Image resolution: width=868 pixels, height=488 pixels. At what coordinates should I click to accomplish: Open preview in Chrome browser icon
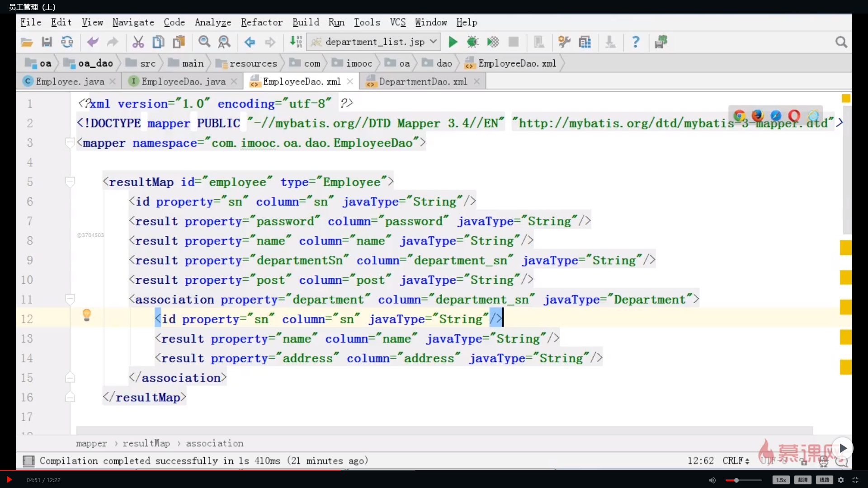click(x=740, y=116)
